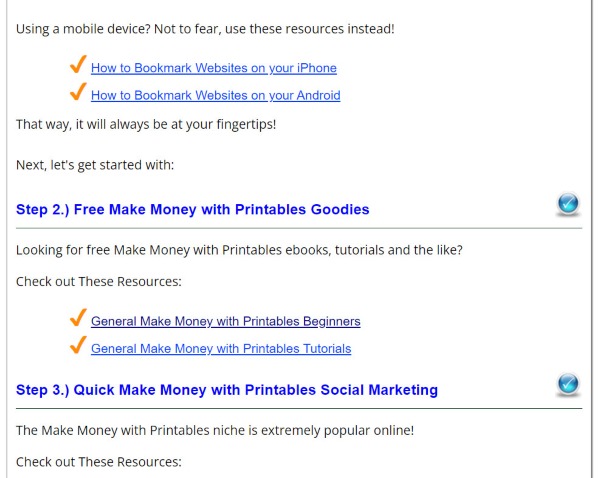The width and height of the screenshot is (600, 478).
Task: Open General Make Money with Printables Tutorials
Action: 220,349
